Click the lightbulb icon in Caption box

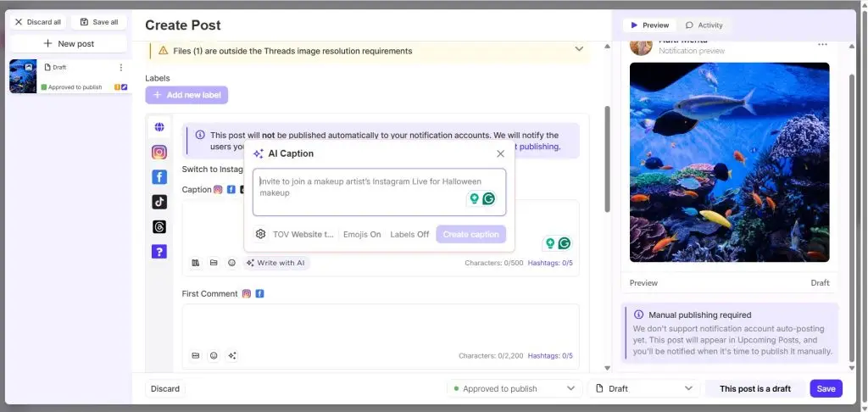pos(549,243)
